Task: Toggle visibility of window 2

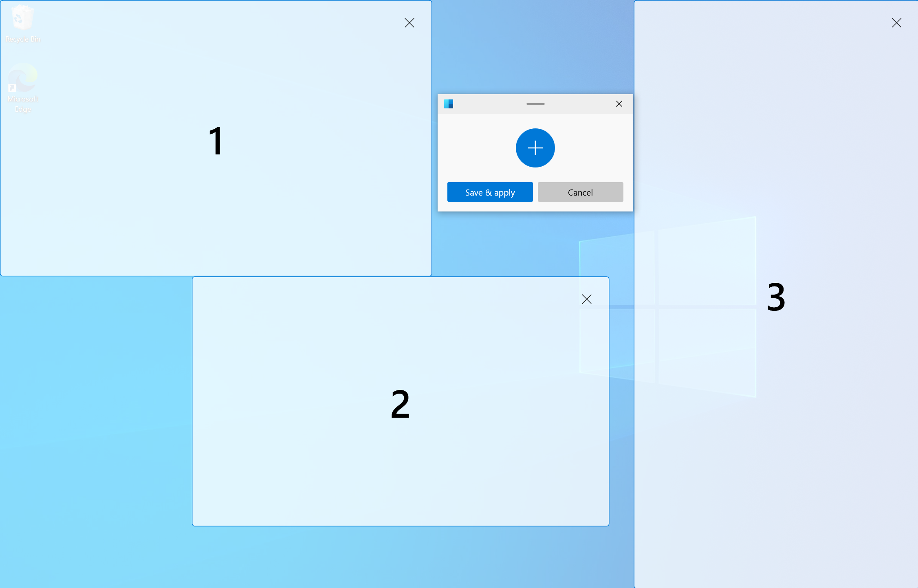Action: (587, 299)
